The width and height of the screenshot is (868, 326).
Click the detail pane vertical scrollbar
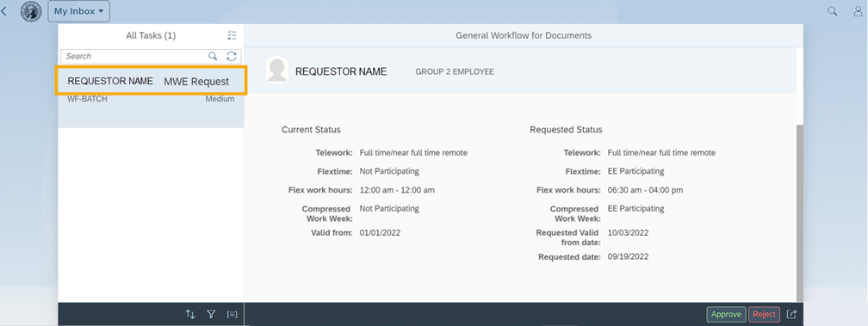click(x=799, y=212)
